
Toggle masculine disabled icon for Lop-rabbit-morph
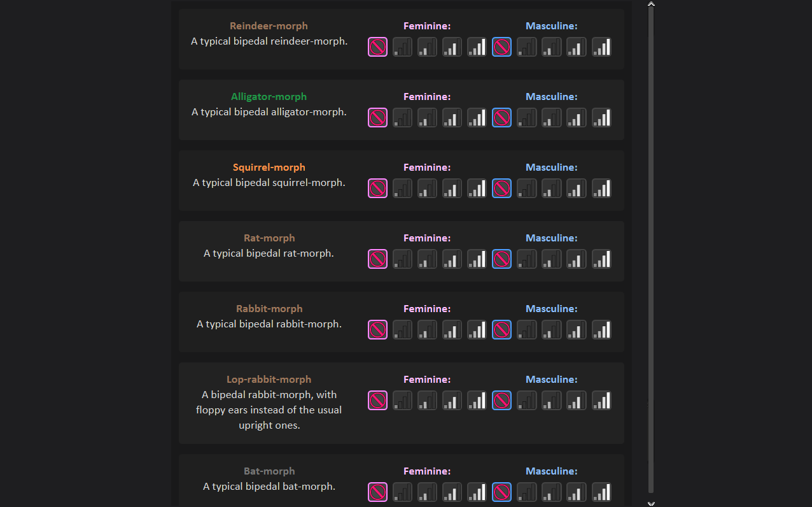(x=501, y=401)
